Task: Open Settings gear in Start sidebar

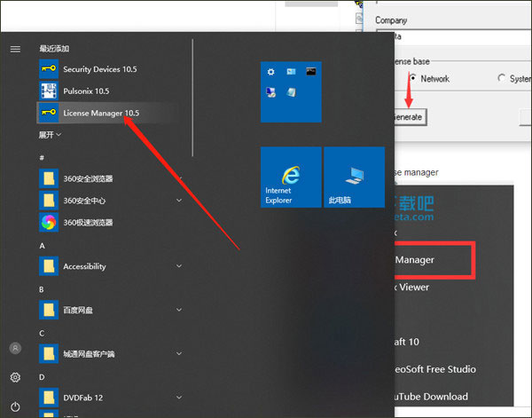Action: [15, 377]
